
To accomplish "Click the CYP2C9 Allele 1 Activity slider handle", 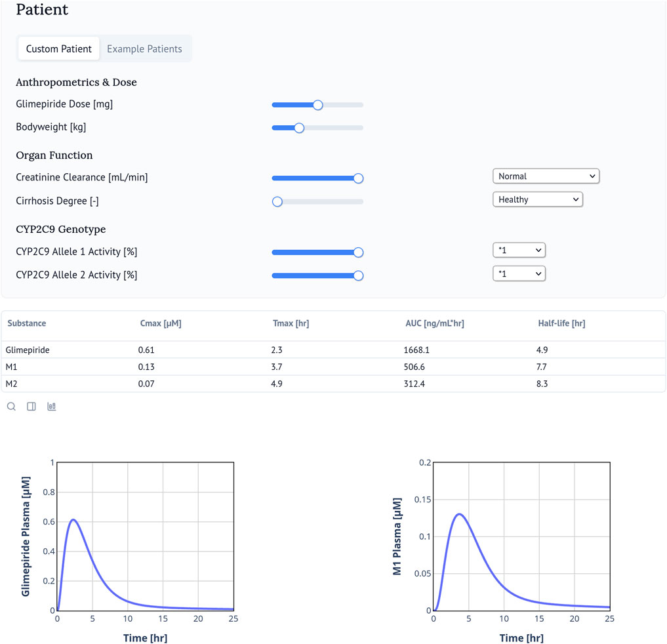I will coord(358,252).
